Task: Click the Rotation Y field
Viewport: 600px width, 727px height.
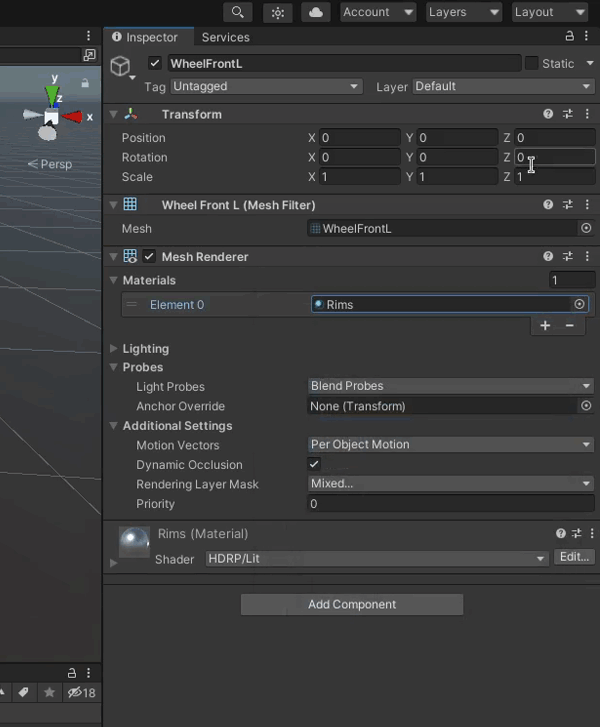Action: pos(457,157)
